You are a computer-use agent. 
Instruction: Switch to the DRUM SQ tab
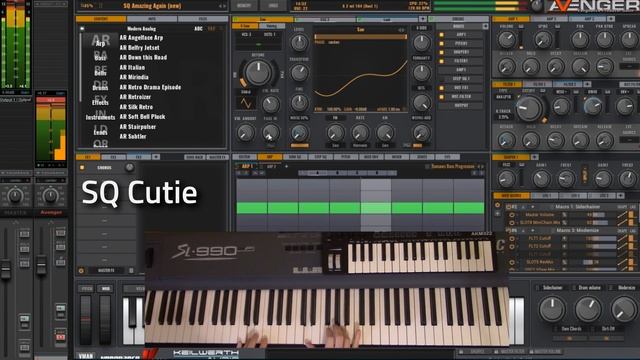(x=295, y=157)
